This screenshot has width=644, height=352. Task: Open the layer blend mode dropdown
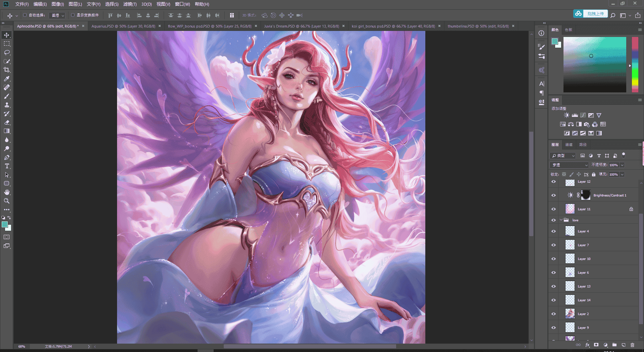tap(569, 165)
